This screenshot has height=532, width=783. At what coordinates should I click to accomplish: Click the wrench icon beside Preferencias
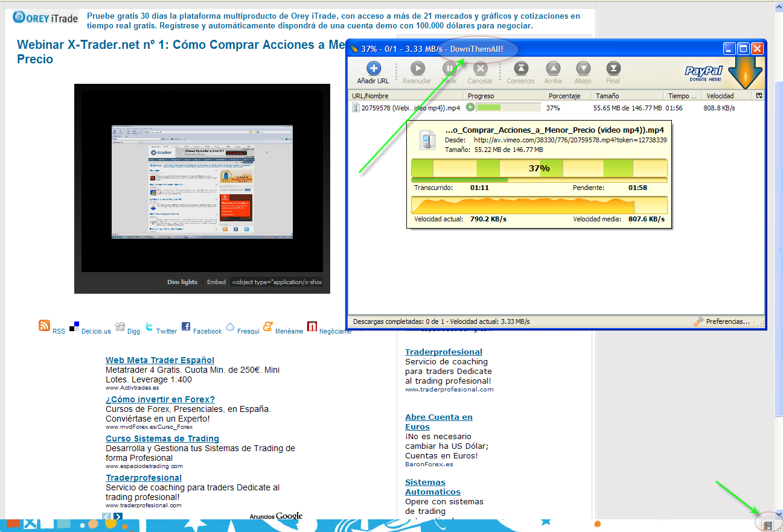698,321
